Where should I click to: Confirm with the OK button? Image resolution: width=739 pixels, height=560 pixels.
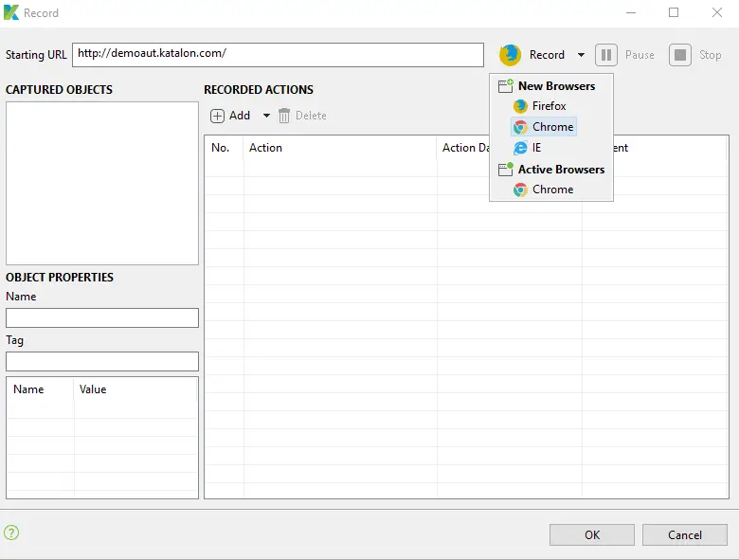click(592, 535)
